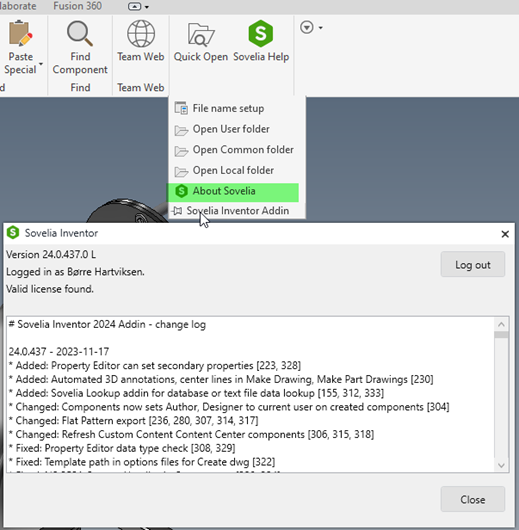Viewport: 519px width, 530px height.
Task: Click the About Sovelia hexagon icon
Action: [182, 191]
